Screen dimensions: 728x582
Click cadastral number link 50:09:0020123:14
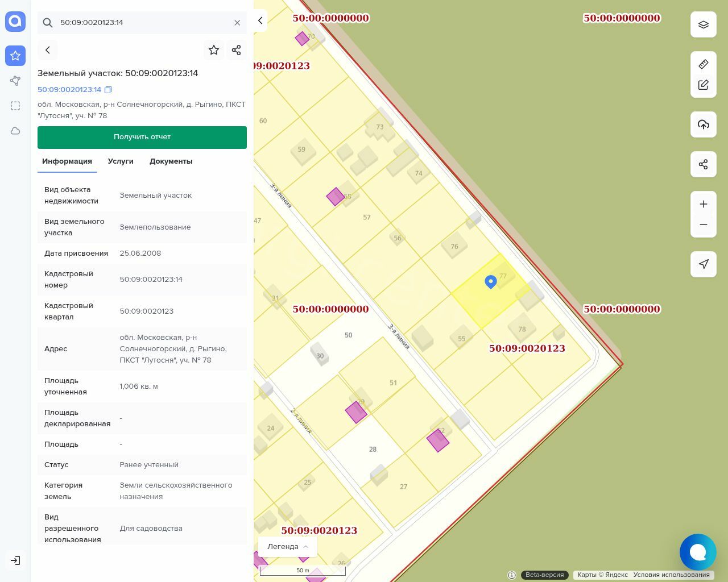(x=69, y=90)
